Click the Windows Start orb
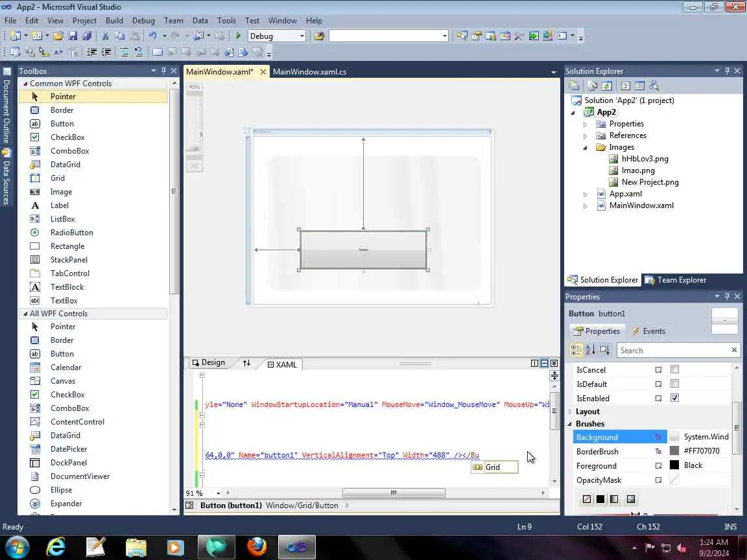The height and width of the screenshot is (560, 747). click(x=17, y=546)
